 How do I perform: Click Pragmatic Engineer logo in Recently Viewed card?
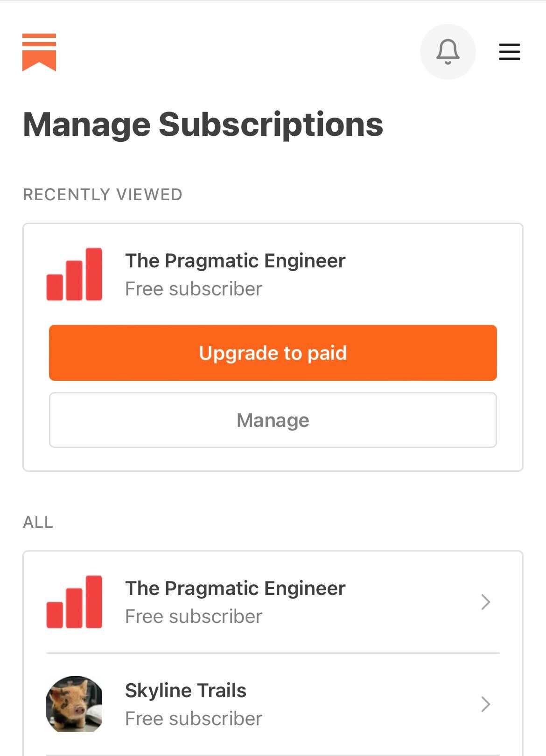point(74,274)
